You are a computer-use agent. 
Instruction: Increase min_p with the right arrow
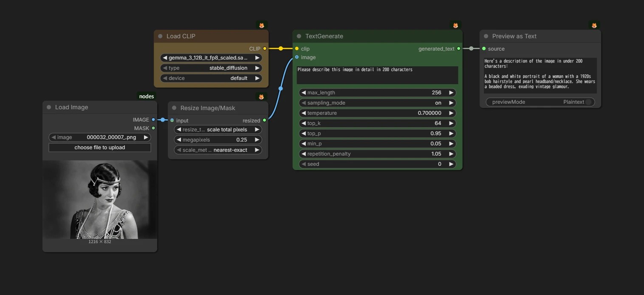tap(451, 144)
